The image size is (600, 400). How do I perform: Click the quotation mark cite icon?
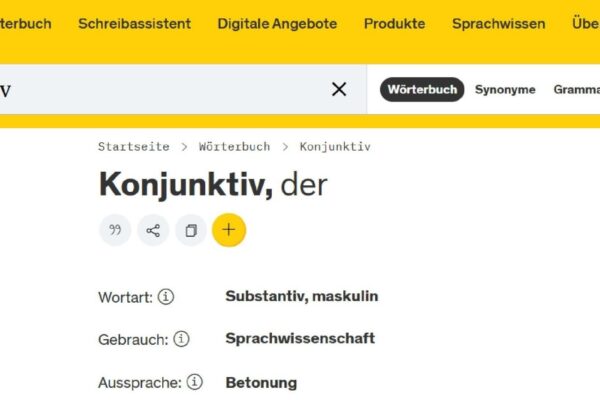point(115,230)
